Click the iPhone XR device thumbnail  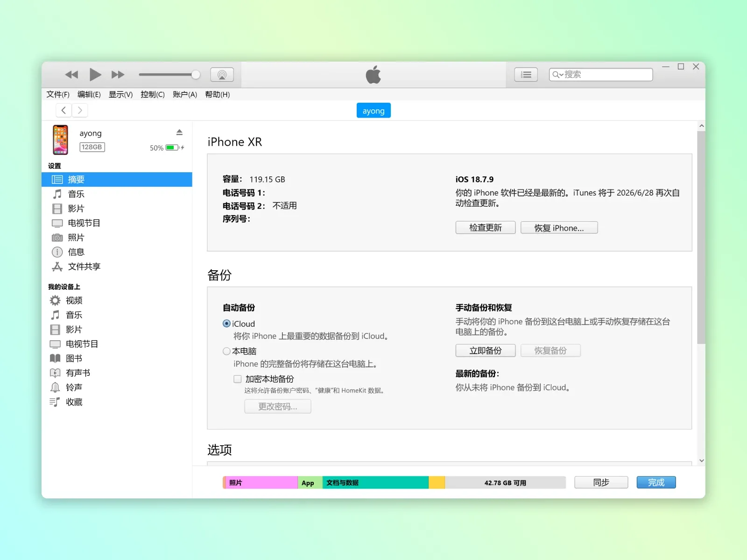click(x=60, y=140)
